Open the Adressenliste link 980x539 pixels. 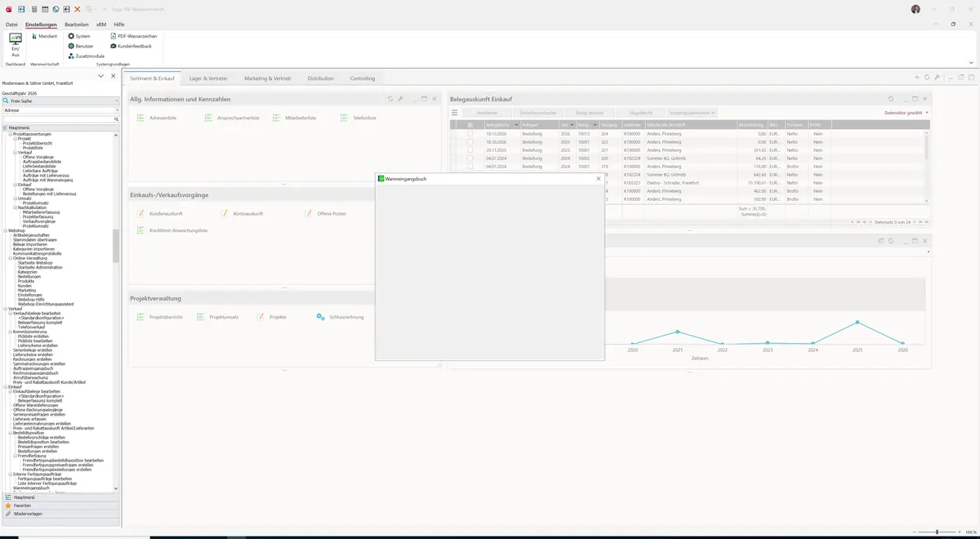(x=163, y=118)
